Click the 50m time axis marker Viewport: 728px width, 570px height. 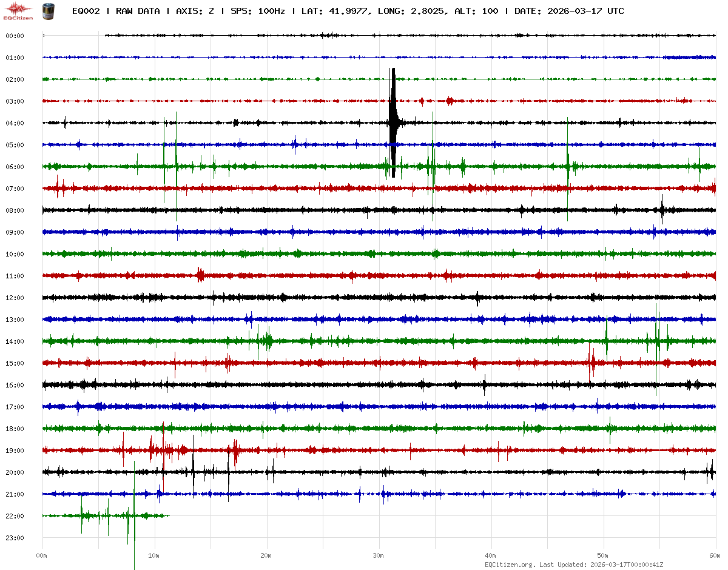(603, 555)
